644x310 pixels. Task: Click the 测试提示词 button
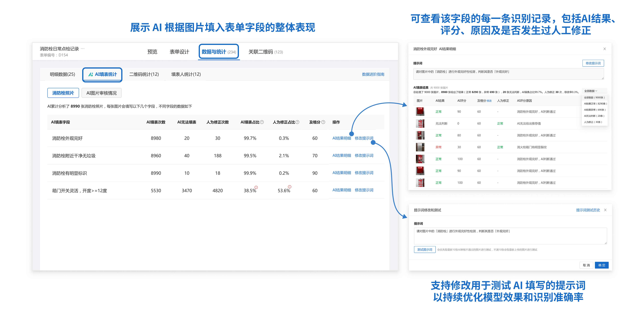coord(424,250)
